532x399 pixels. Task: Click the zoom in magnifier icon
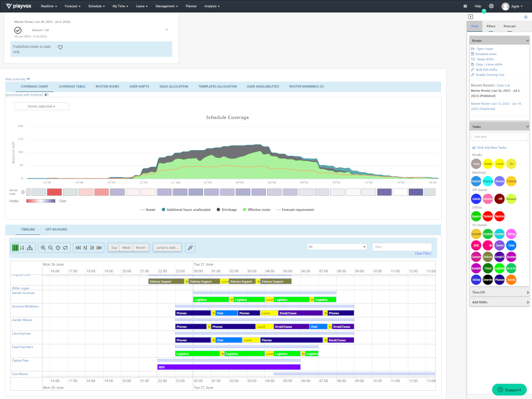tap(43, 248)
